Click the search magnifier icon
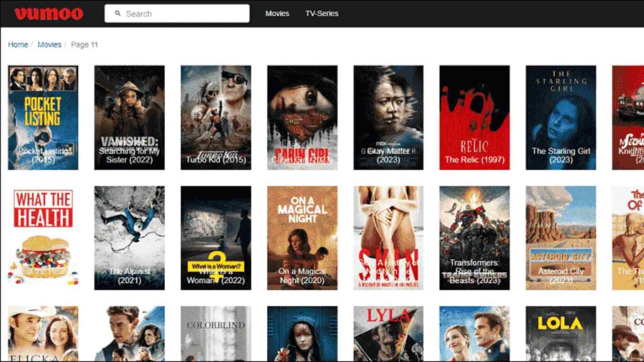This screenshot has width=644, height=362. coord(117,13)
